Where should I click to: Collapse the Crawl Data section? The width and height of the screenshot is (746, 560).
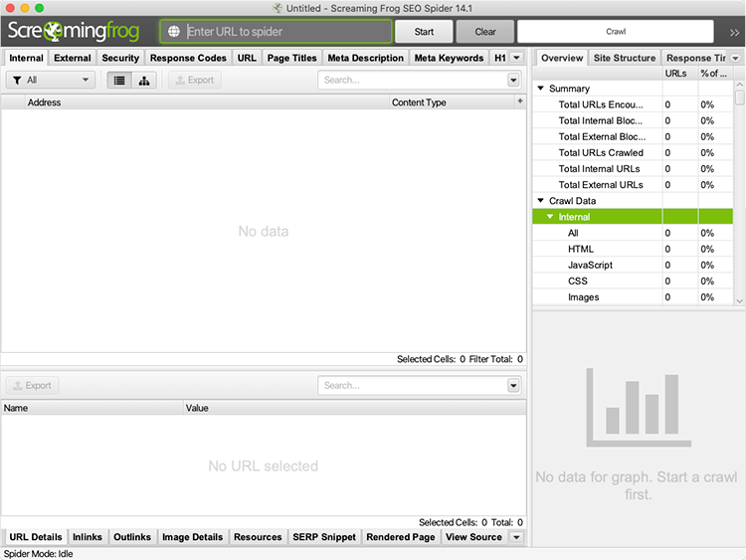541,201
